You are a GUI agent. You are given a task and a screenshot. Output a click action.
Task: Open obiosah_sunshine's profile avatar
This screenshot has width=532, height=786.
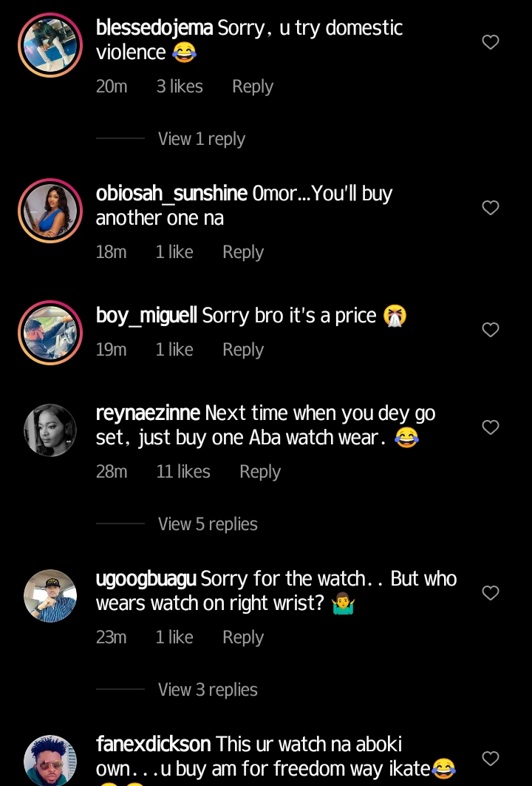(50, 211)
